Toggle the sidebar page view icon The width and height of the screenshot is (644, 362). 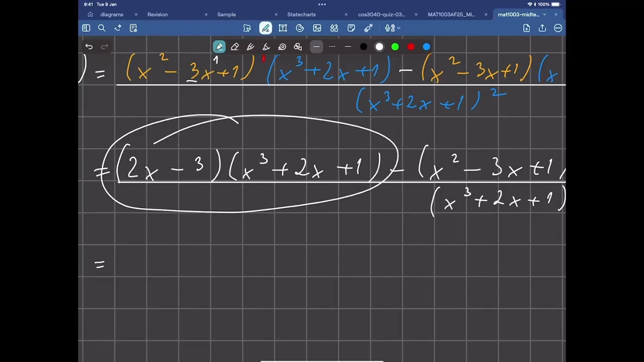(86, 28)
